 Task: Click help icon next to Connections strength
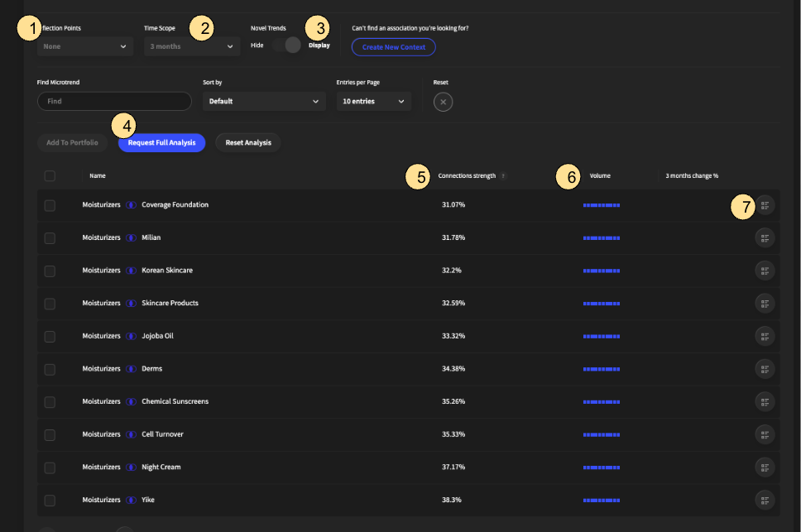503,176
